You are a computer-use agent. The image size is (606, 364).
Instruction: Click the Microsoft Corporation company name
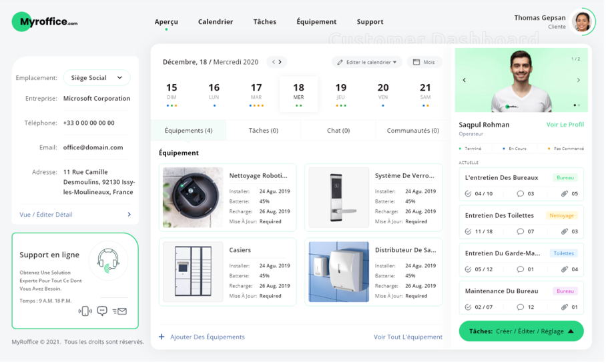(97, 99)
